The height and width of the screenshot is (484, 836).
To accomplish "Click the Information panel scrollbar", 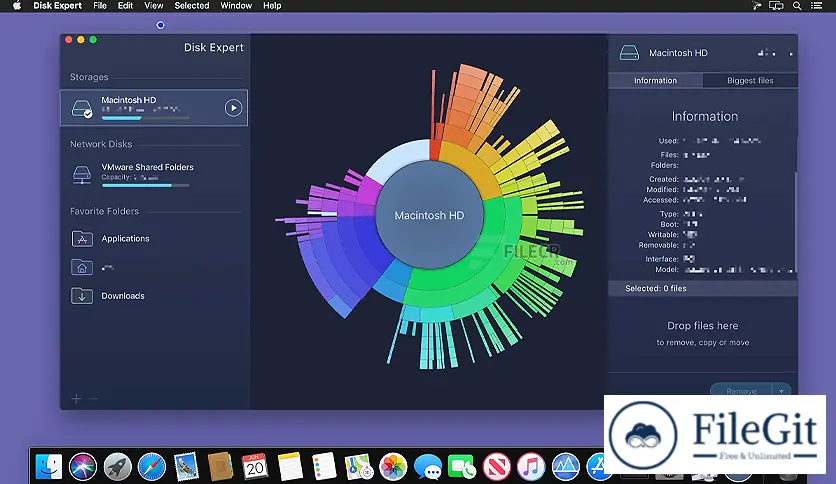I will click(x=795, y=221).
